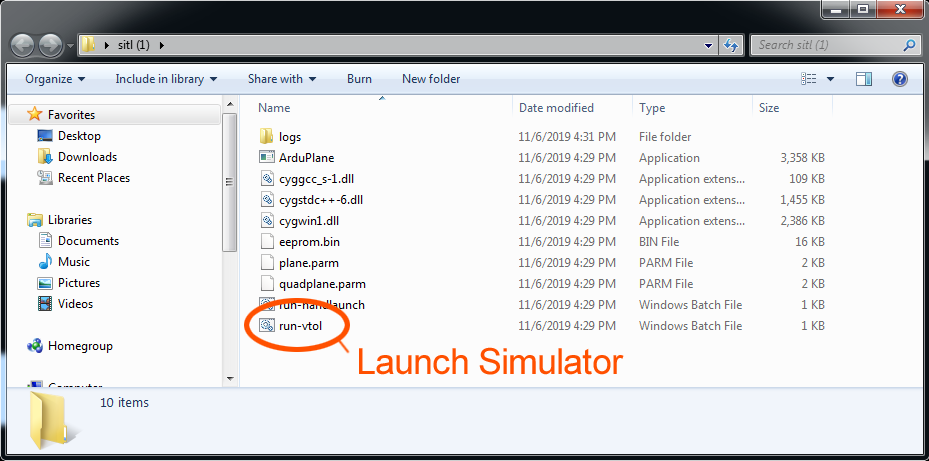Click the run-vtol batch file icon
The image size is (929, 461).
[267, 326]
